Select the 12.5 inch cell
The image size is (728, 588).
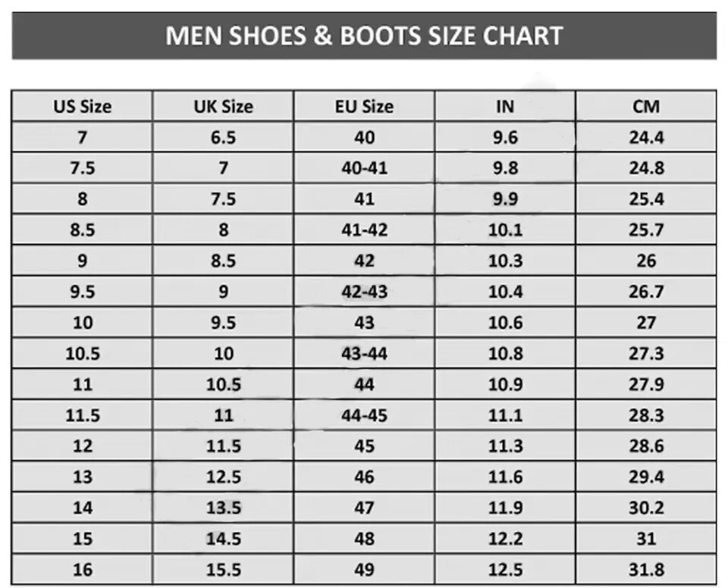tap(505, 569)
